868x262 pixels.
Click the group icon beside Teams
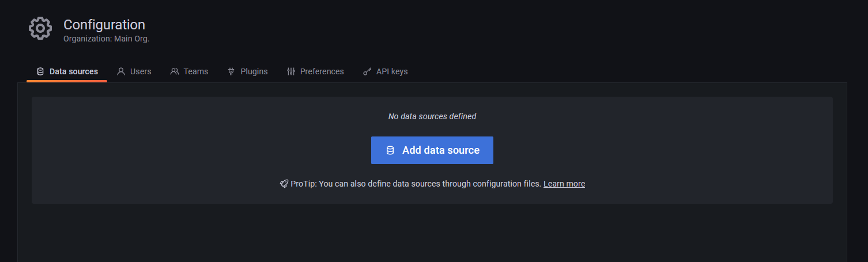175,71
